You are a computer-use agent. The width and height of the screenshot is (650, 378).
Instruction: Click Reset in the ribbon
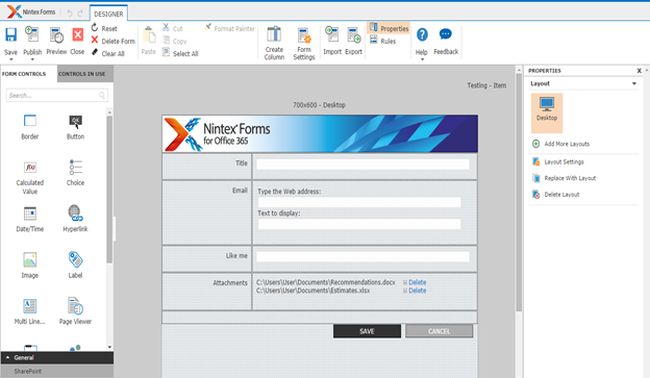[x=104, y=28]
